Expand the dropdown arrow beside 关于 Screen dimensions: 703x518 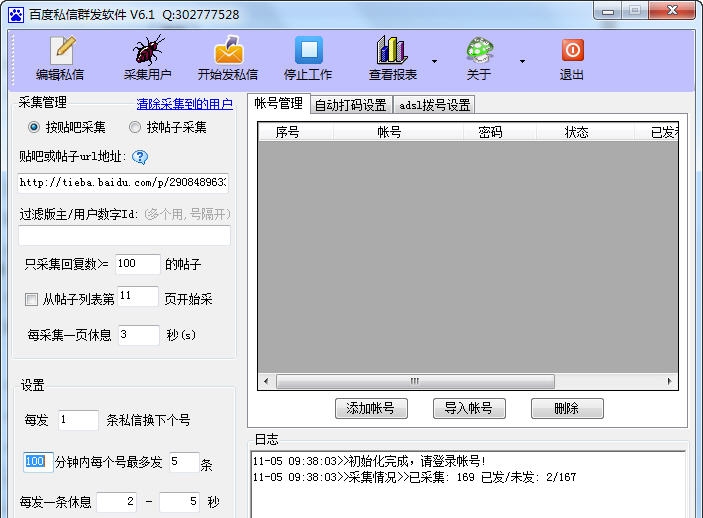[522, 61]
